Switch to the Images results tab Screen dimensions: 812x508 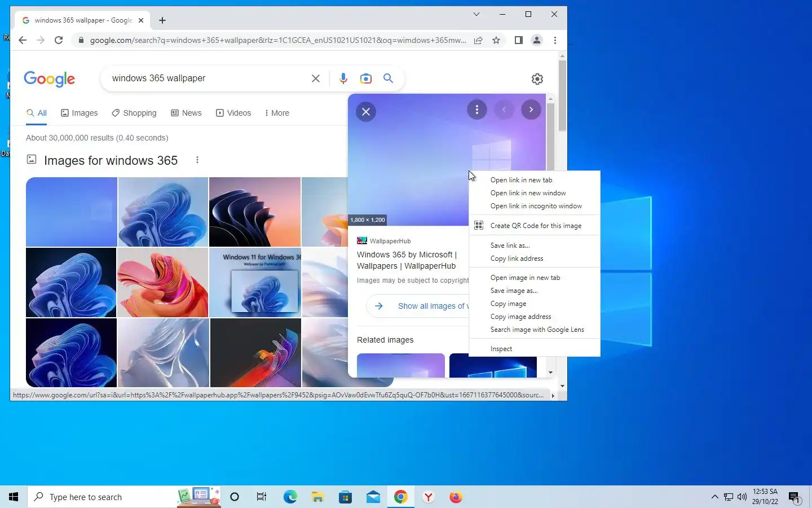[x=80, y=113]
